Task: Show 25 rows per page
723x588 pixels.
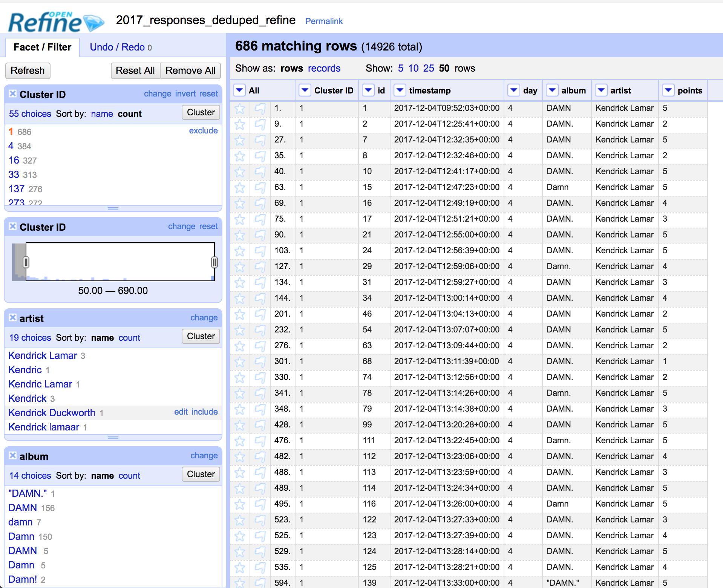Action: coord(429,68)
